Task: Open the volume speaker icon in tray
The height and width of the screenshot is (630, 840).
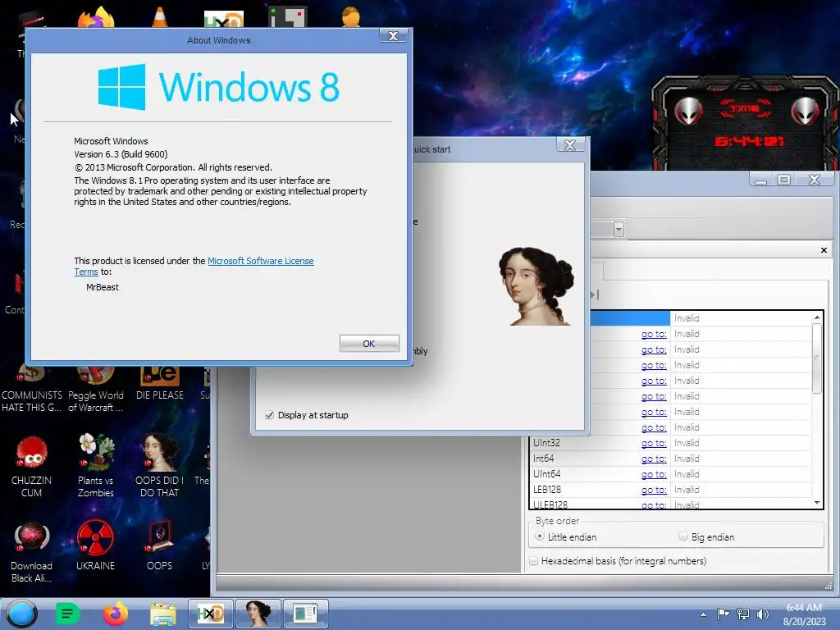Action: tap(762, 614)
